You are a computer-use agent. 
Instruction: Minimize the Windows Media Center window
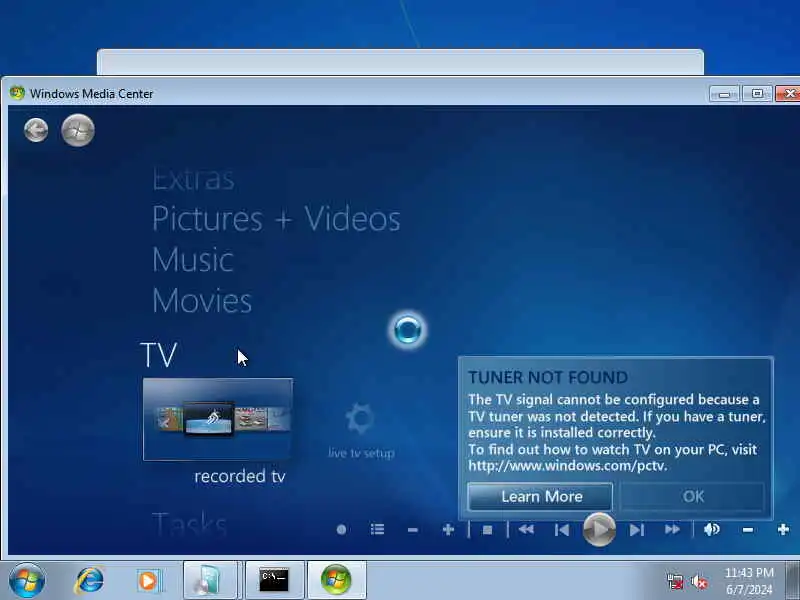tap(724, 94)
